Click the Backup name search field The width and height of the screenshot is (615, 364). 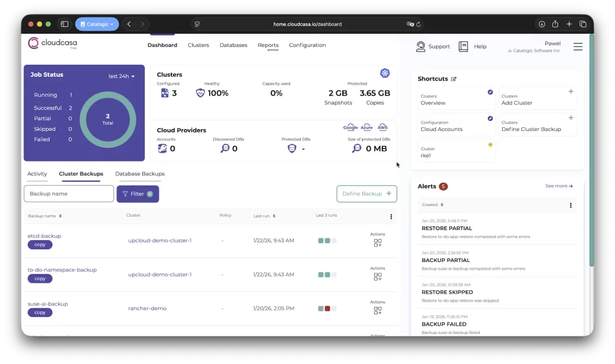coord(68,193)
